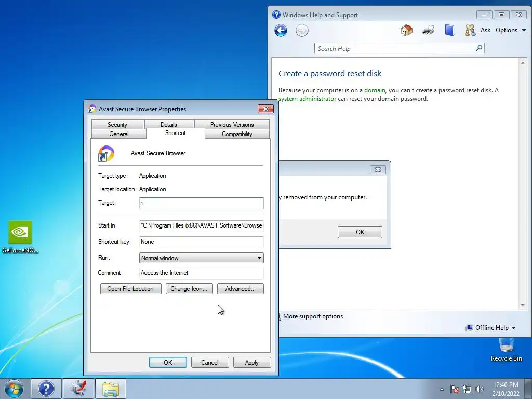The height and width of the screenshot is (399, 532).
Task: Click the Shortcut key field
Action: pyautogui.click(x=201, y=242)
